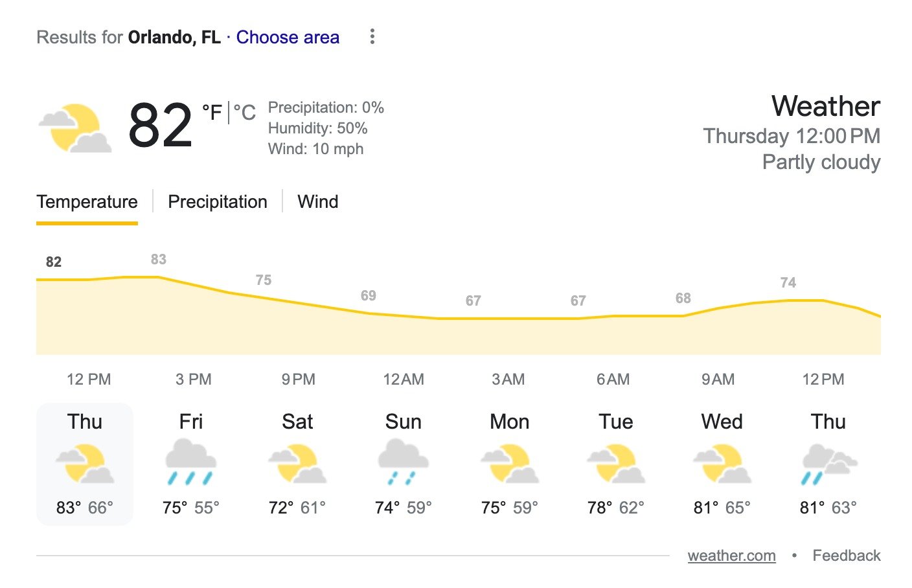Switch temperature display to Celsius
This screenshot has width=912, height=588.
coord(246,111)
